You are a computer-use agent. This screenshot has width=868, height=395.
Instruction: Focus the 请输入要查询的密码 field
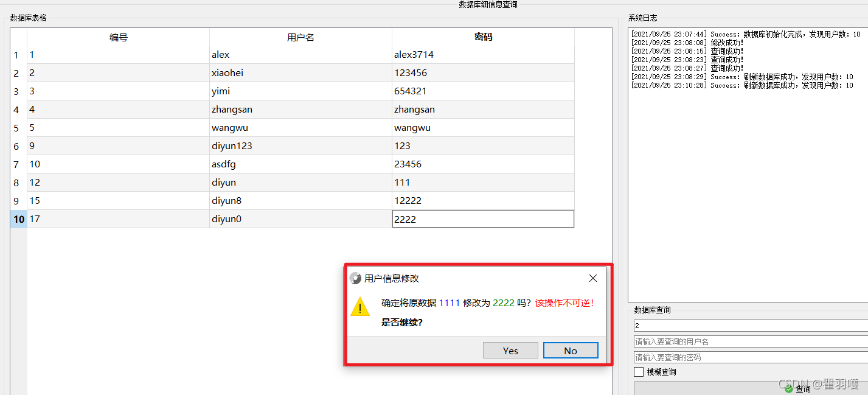[751, 357]
